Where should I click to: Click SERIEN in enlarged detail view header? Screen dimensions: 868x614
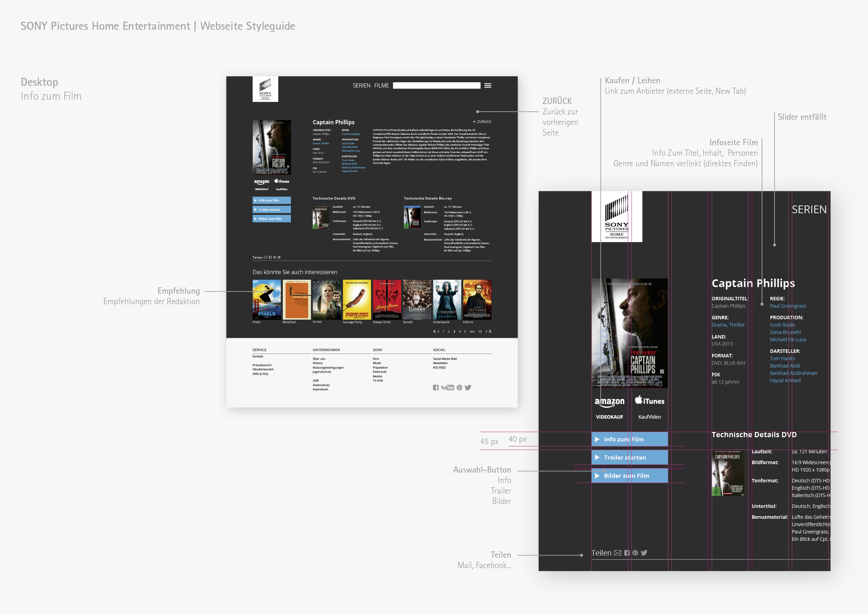pyautogui.click(x=809, y=209)
